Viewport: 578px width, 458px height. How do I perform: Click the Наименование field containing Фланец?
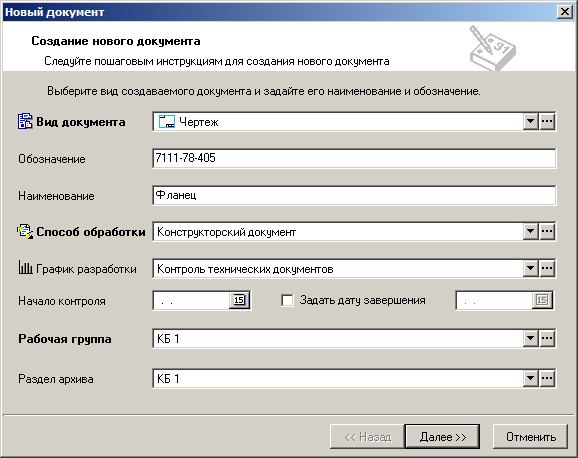354,195
